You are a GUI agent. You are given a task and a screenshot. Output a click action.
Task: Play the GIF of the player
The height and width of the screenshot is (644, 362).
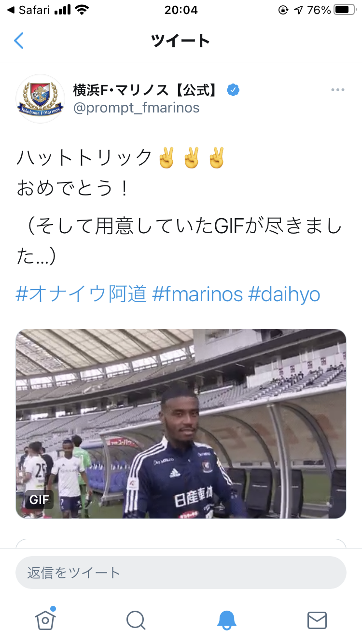[x=181, y=424]
